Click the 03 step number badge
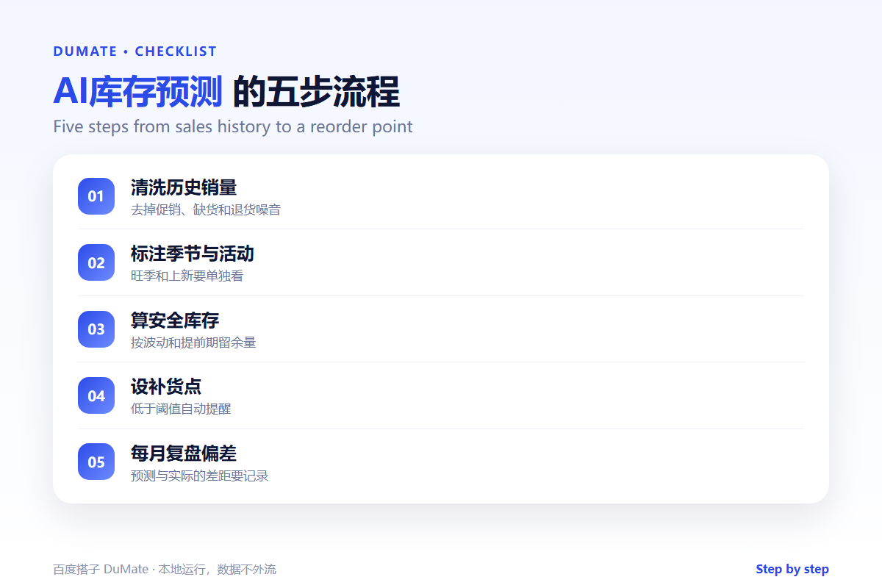The image size is (882, 588). tap(96, 329)
